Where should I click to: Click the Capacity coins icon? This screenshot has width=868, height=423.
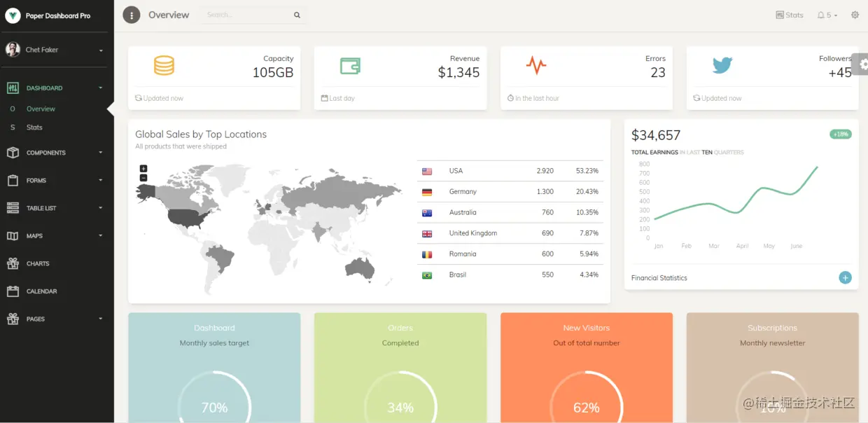164,65
